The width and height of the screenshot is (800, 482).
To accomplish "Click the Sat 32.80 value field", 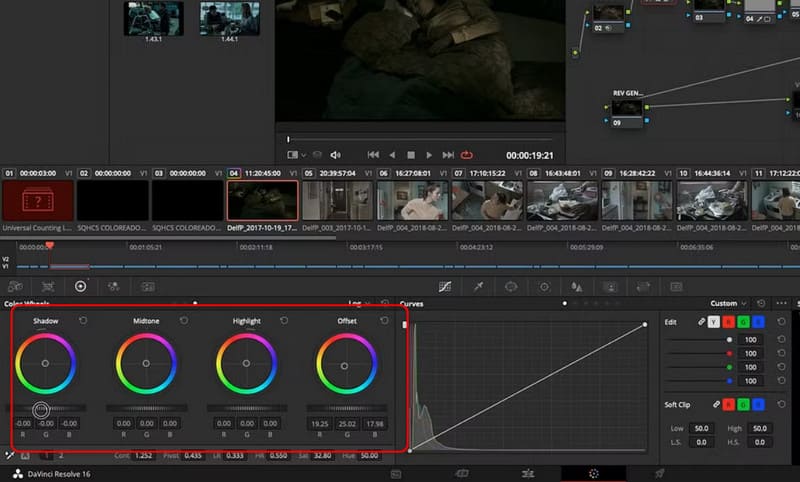I will pyautogui.click(x=322, y=455).
